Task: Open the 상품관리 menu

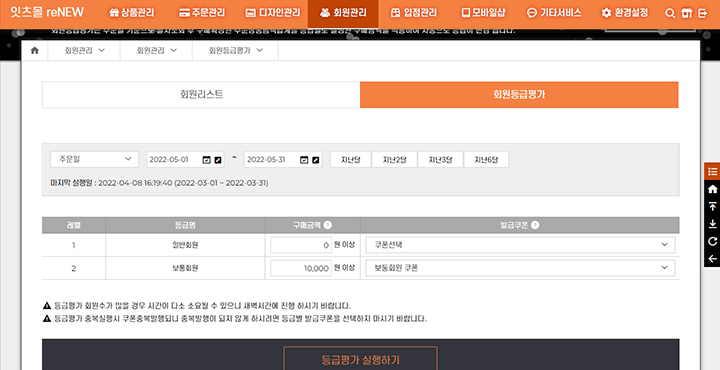Action: 131,13
